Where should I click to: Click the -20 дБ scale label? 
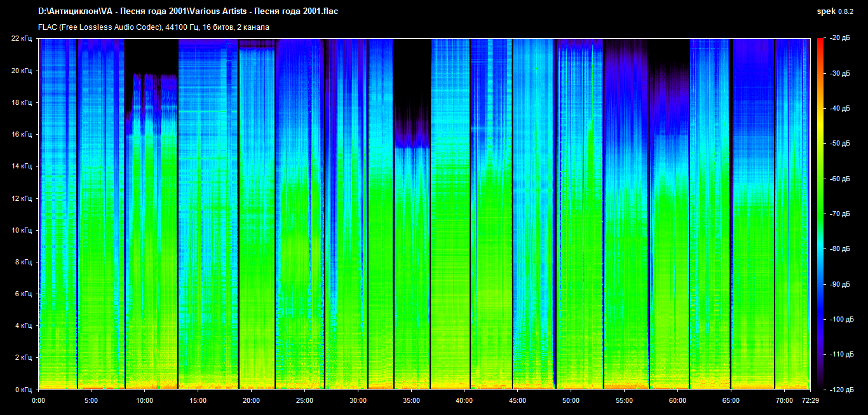pos(840,38)
